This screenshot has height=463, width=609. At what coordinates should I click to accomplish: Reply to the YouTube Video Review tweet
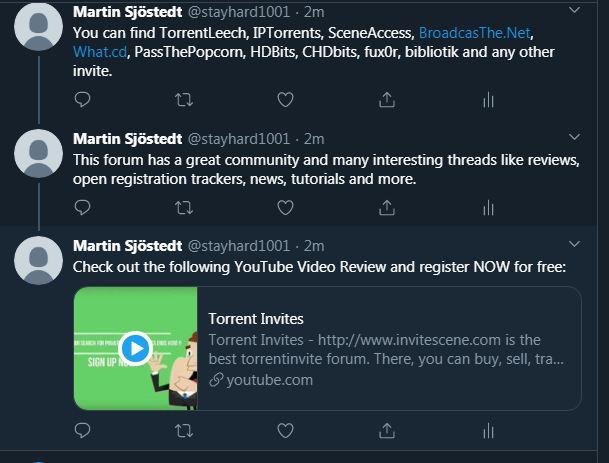click(83, 432)
